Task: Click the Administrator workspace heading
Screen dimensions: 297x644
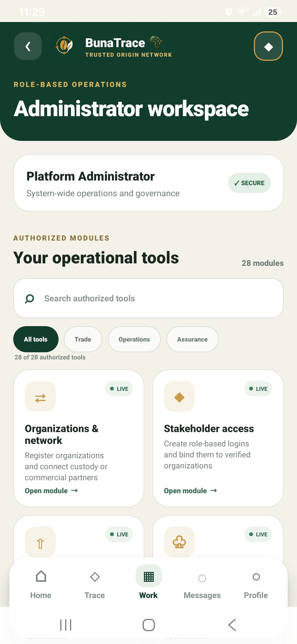Action: pos(131,109)
